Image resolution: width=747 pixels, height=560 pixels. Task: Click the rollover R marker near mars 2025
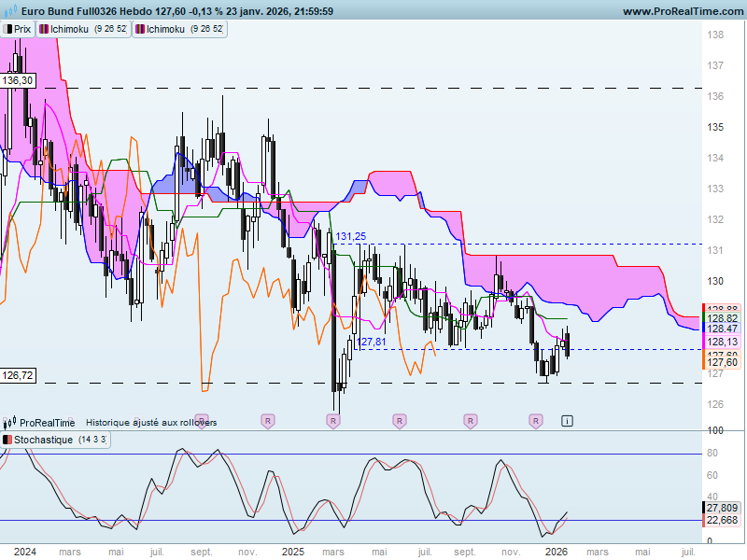333,421
